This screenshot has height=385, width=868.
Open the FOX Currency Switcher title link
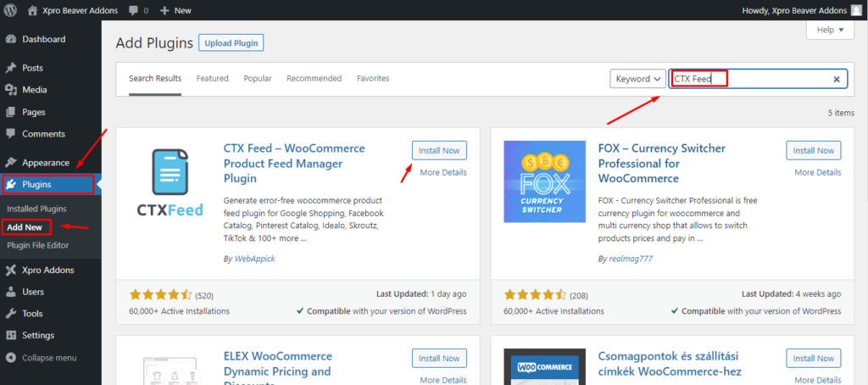(661, 164)
